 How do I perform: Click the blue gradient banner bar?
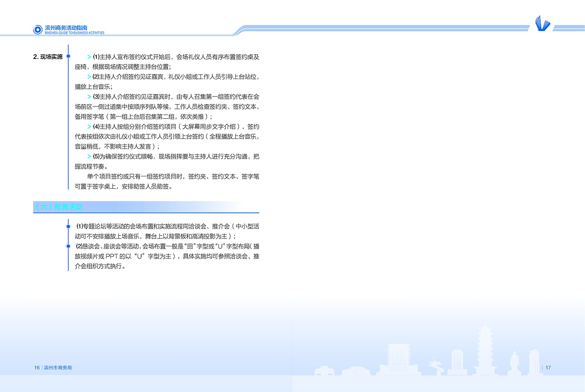pos(366,28)
